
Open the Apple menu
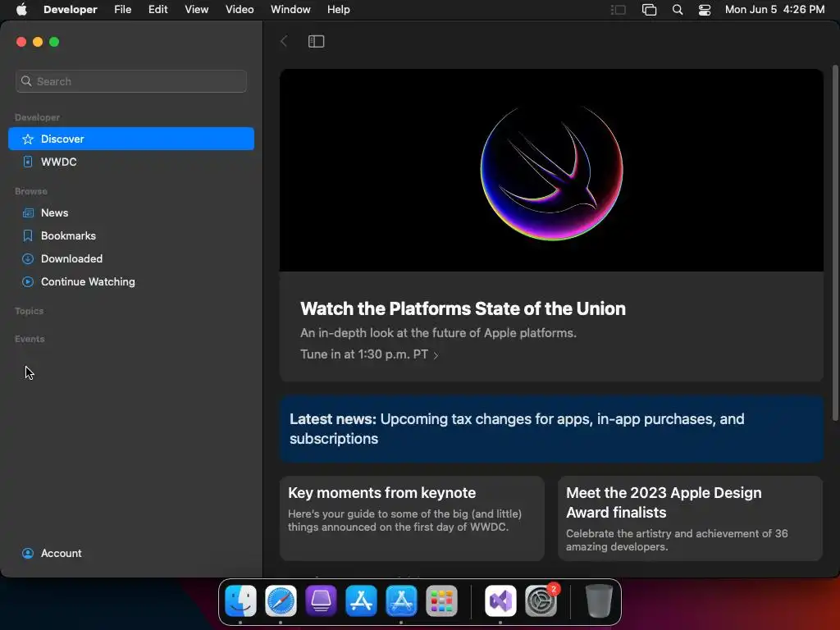click(x=21, y=10)
